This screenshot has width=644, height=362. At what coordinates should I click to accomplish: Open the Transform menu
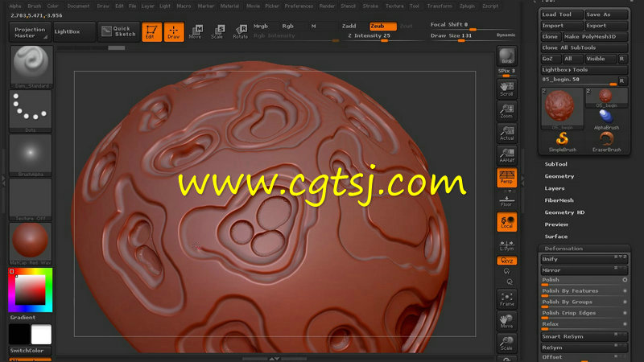(440, 6)
